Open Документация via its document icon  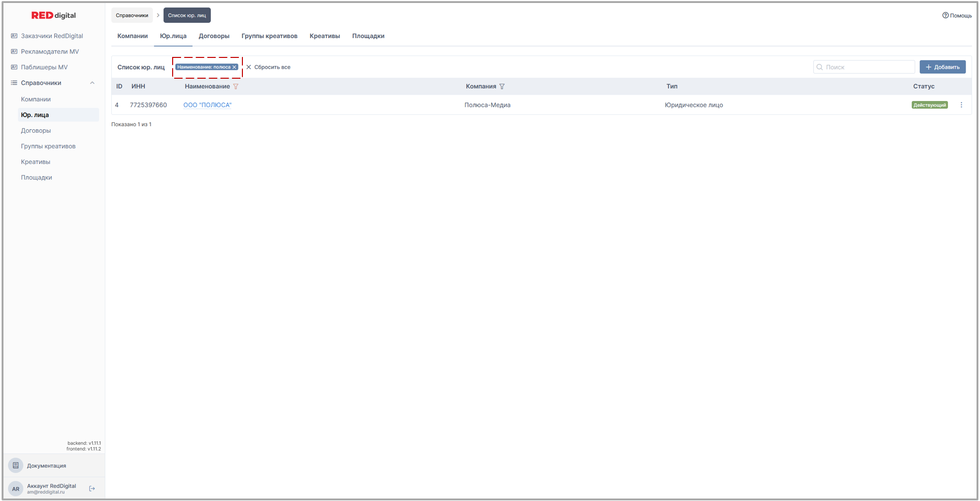point(16,465)
